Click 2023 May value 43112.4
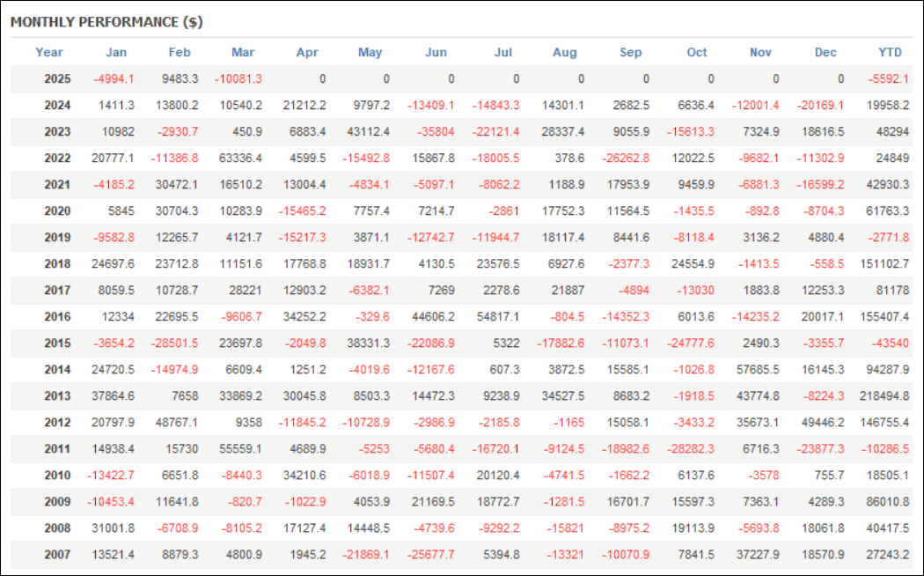This screenshot has height=576, width=924. (x=369, y=132)
